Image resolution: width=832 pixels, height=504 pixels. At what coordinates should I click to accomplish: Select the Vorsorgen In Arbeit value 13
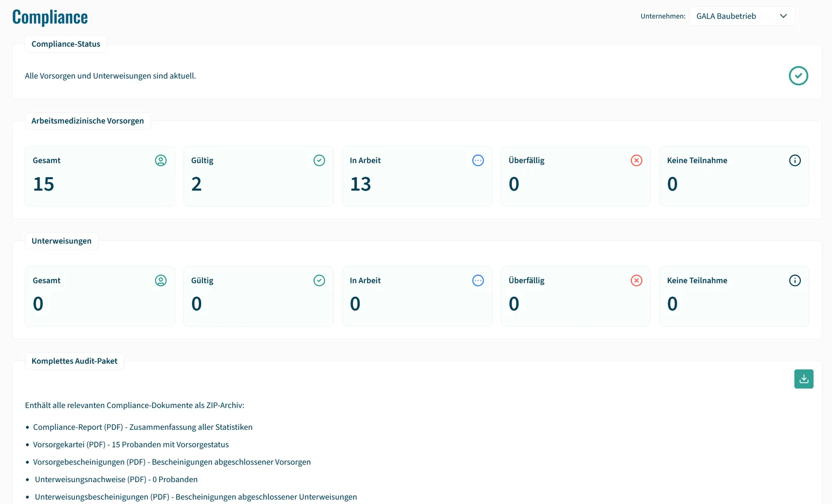[360, 184]
